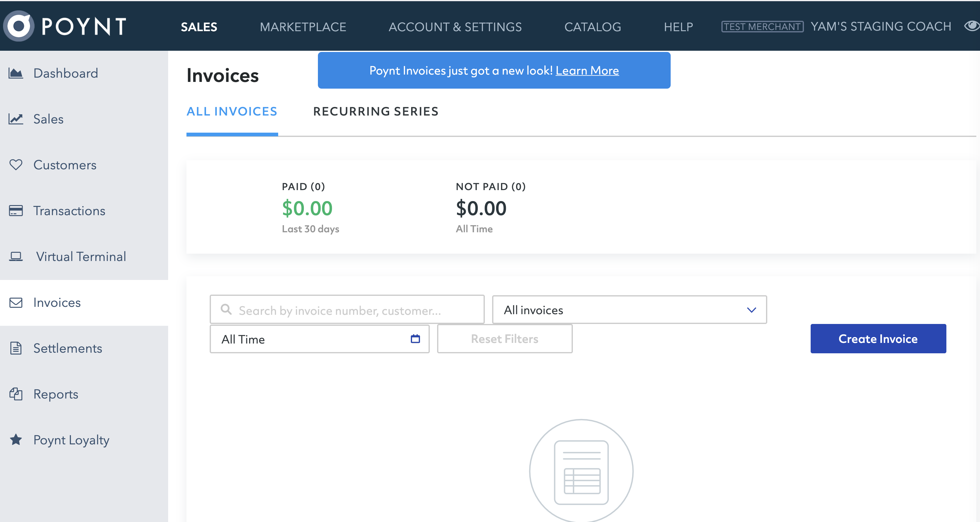980x522 pixels.
Task: Open the CATALOG top navigation menu
Action: tap(593, 27)
